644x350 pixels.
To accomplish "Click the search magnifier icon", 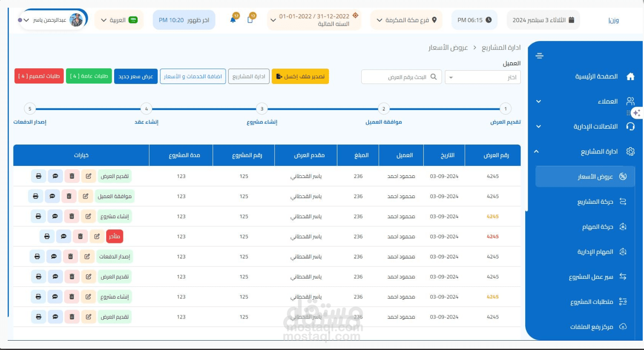I will (x=434, y=77).
